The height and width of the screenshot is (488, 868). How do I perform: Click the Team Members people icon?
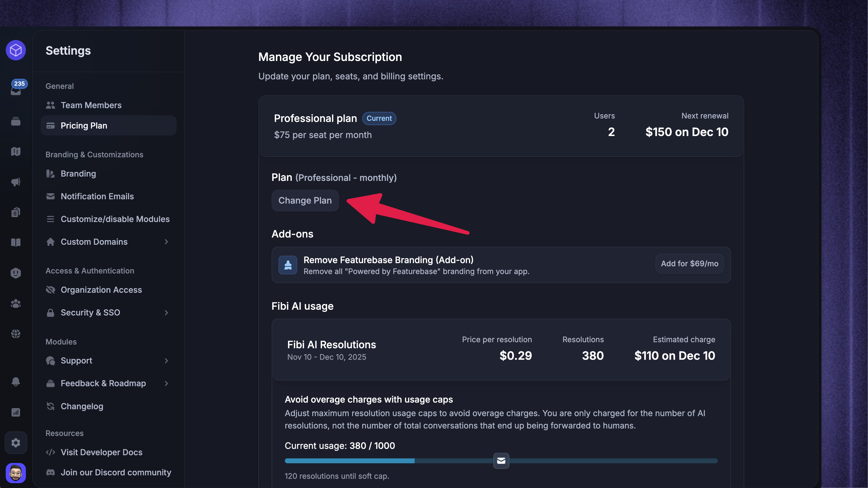50,105
